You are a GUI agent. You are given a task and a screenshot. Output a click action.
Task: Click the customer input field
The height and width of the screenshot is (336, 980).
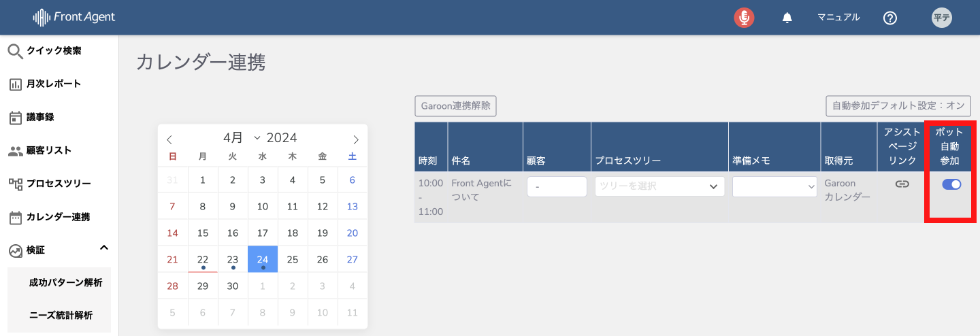click(x=557, y=186)
